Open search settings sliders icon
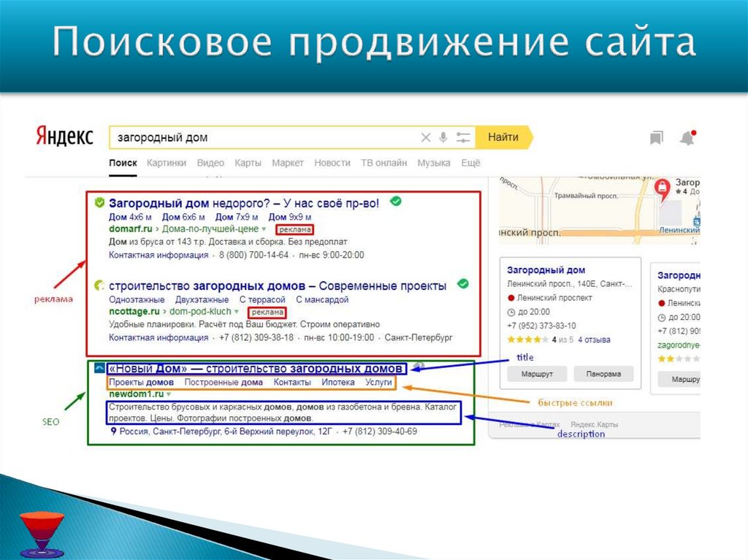This screenshot has height=560, width=748. tap(462, 138)
